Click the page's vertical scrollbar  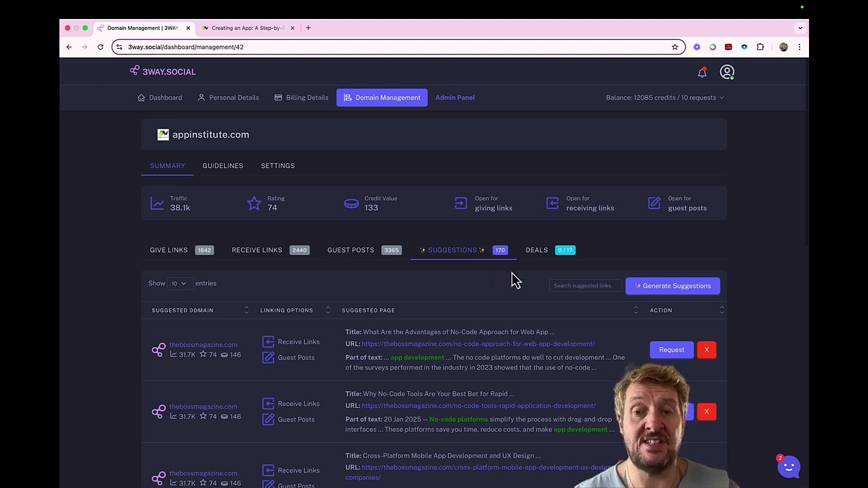coord(806,152)
